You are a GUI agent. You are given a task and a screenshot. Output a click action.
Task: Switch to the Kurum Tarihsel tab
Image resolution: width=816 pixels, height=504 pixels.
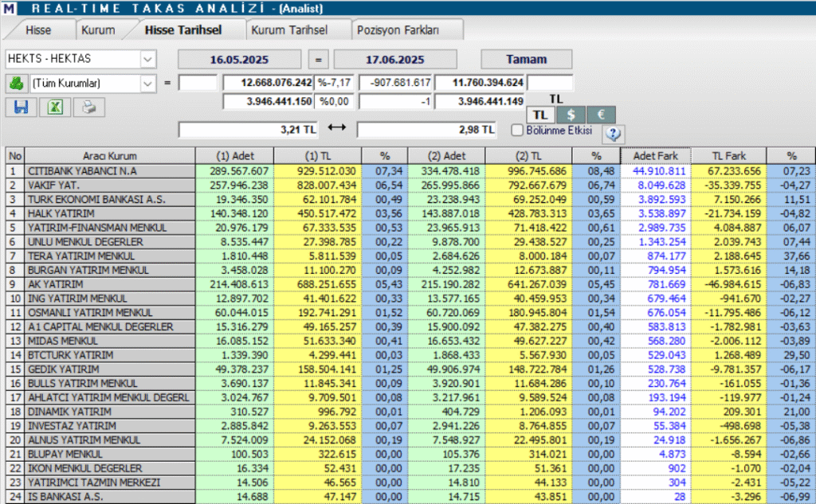coord(289,30)
